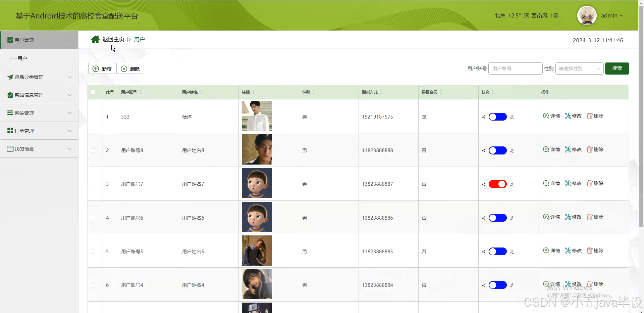
Task: Click 删除 trash for user 333
Action: pyautogui.click(x=595, y=116)
